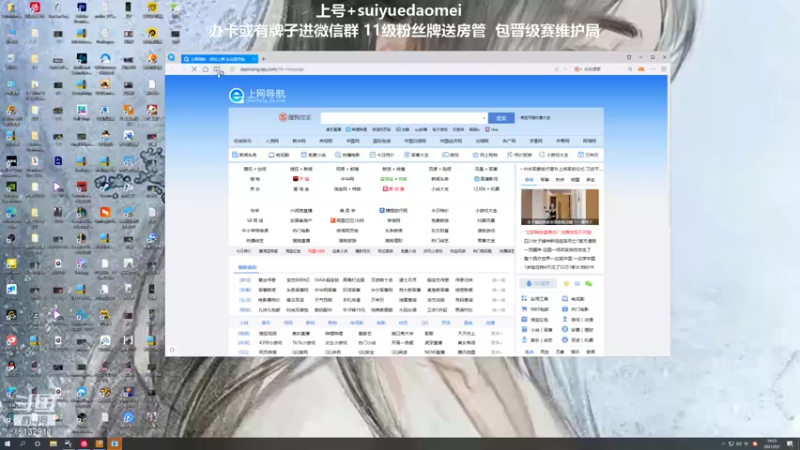The image size is (800, 450).
Task: Show hidden tray icons chevron
Action: [723, 444]
